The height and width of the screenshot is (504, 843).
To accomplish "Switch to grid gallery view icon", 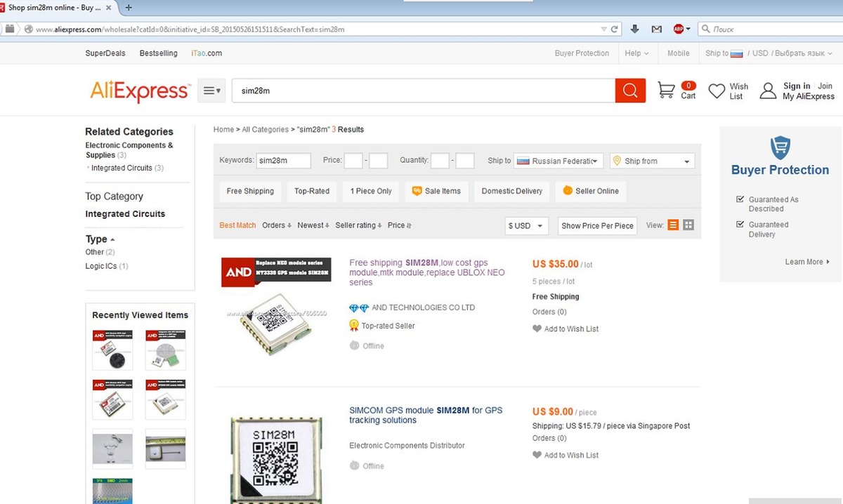I will 688,225.
